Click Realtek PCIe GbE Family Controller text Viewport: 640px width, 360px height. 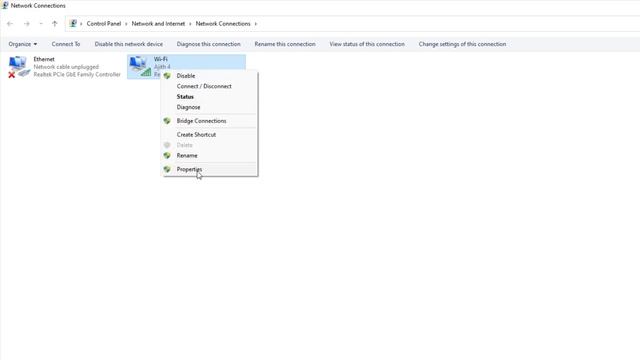pos(77,74)
